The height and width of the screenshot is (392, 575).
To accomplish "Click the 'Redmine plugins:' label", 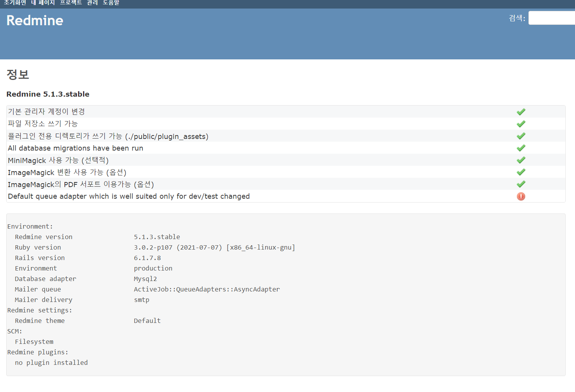I will [x=38, y=352].
